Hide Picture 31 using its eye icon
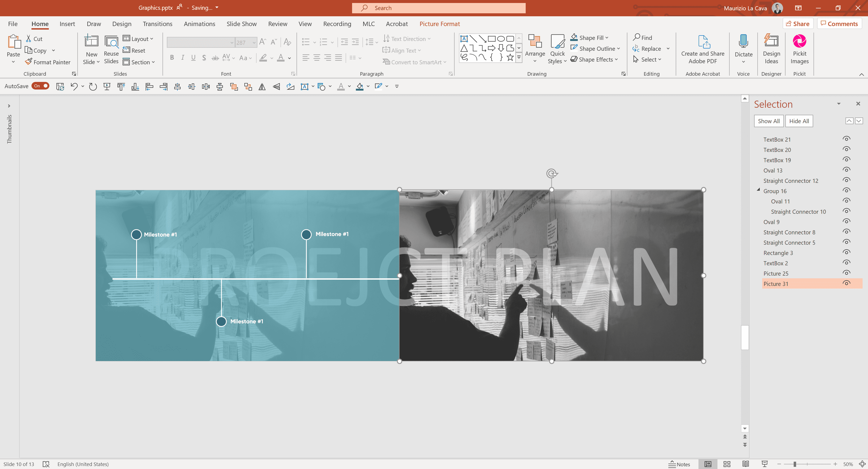Screen dimensions: 868x469 846,283
